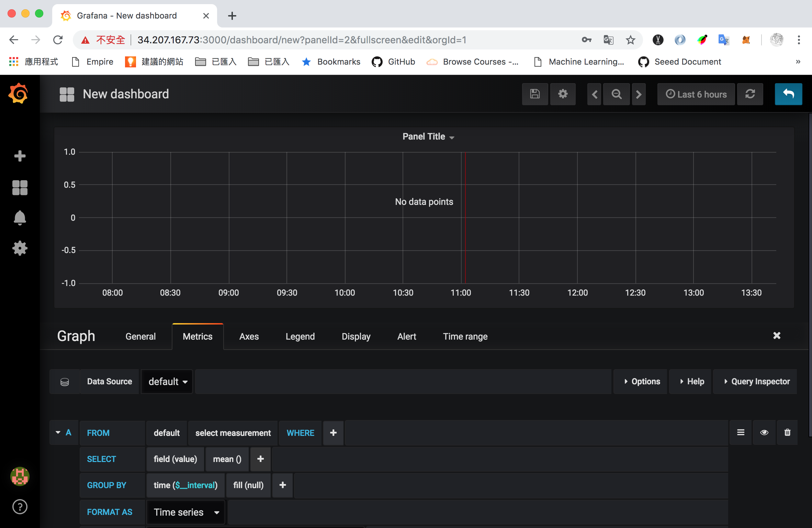Close the panel editor with the X
812x528 pixels.
pyautogui.click(x=777, y=335)
